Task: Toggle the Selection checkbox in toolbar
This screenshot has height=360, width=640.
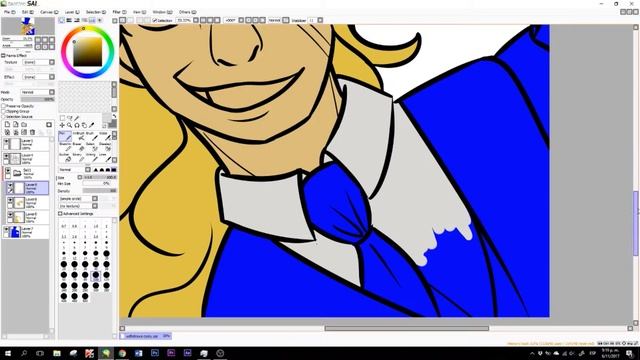Action: tap(155, 20)
